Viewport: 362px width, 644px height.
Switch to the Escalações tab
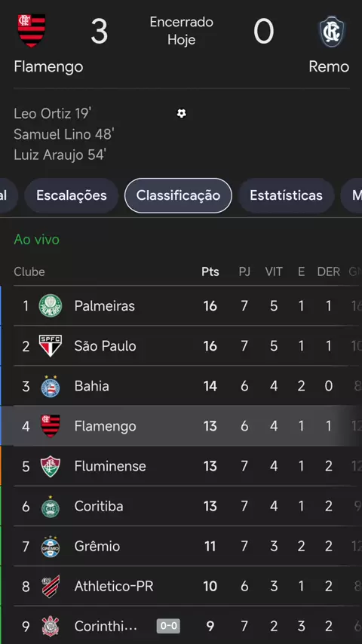(x=72, y=195)
